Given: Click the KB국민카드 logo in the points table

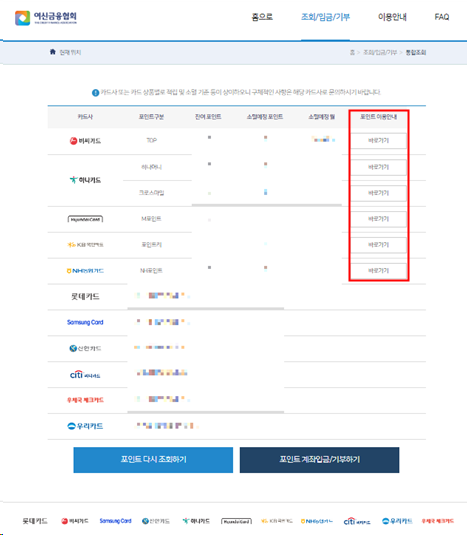Looking at the screenshot, I should pos(85,245).
